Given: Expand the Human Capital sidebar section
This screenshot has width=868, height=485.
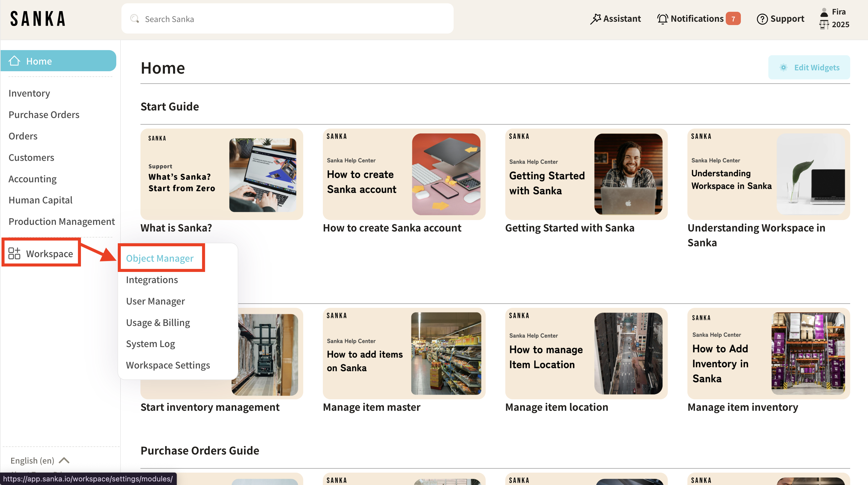Looking at the screenshot, I should tap(40, 200).
